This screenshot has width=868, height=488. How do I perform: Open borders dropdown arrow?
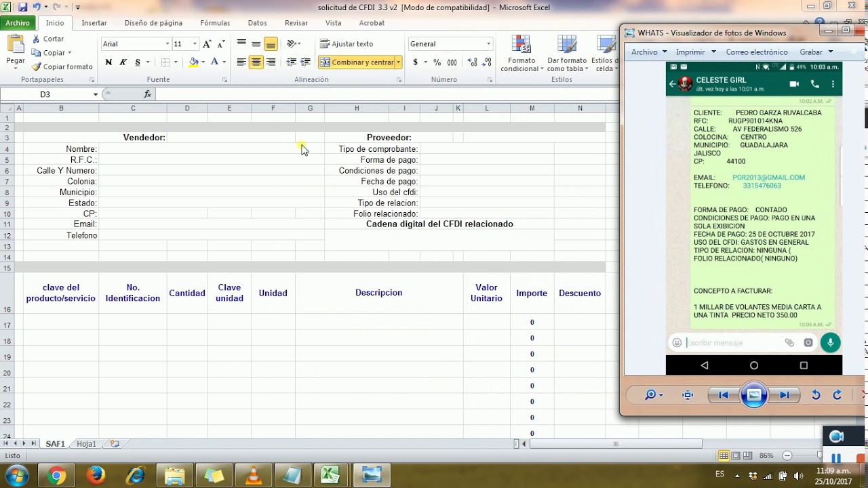(x=176, y=62)
